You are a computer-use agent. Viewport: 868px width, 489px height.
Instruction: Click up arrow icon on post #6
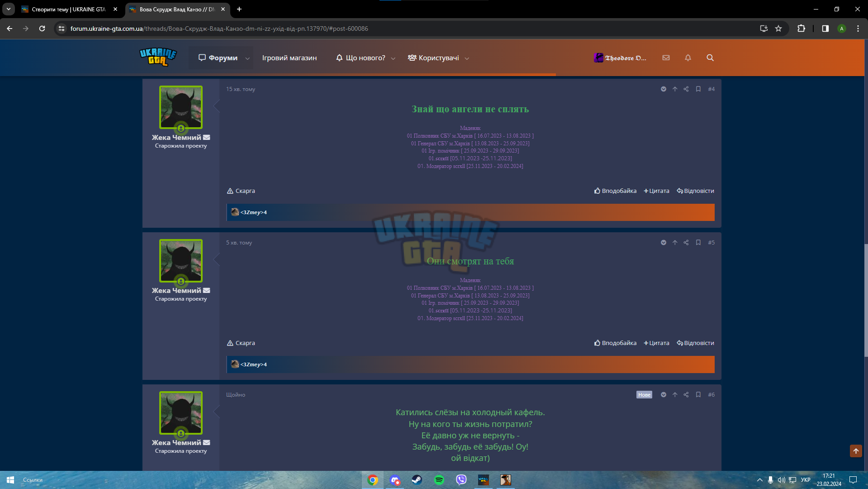(x=675, y=395)
